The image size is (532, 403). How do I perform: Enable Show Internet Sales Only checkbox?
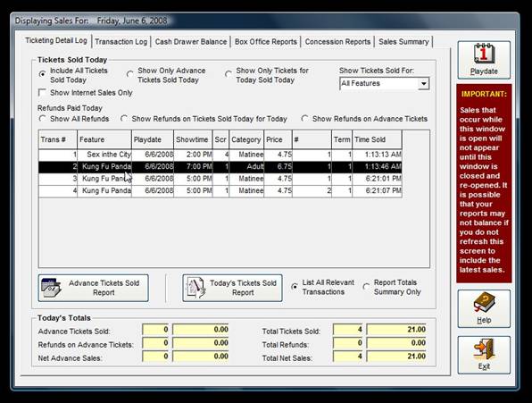pyautogui.click(x=43, y=93)
